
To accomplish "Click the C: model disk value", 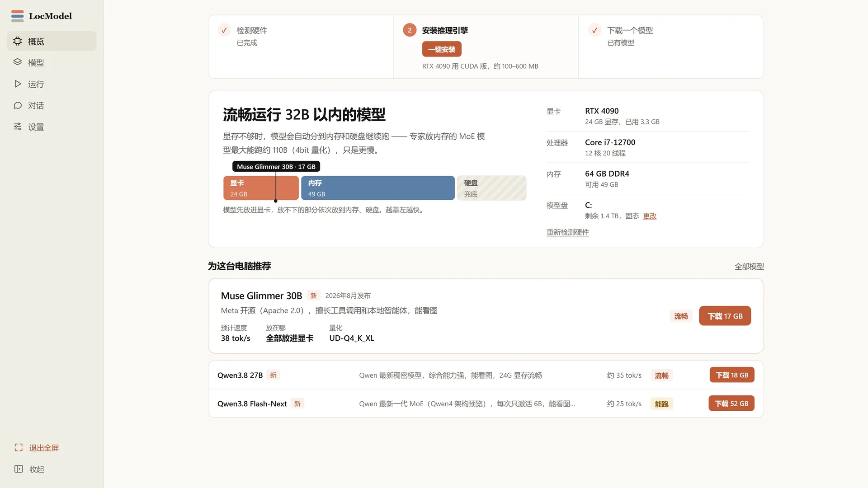I will point(588,205).
